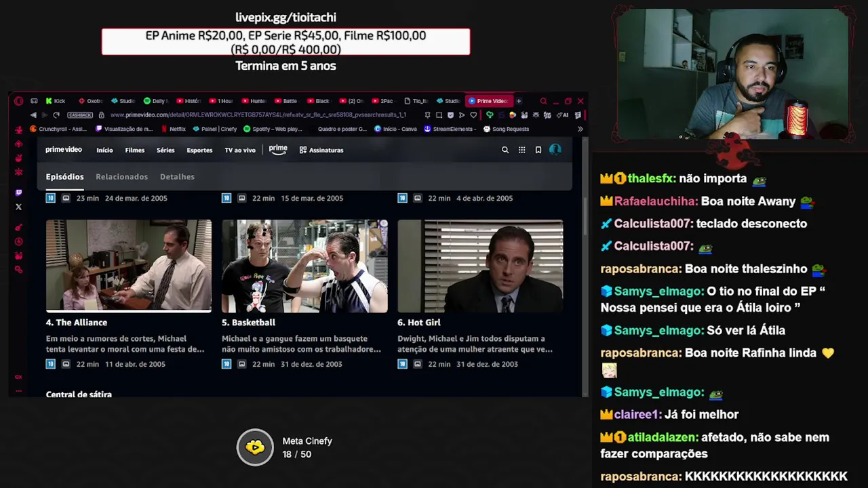Click the "5. Basketball" title
868x488 pixels.
point(248,323)
